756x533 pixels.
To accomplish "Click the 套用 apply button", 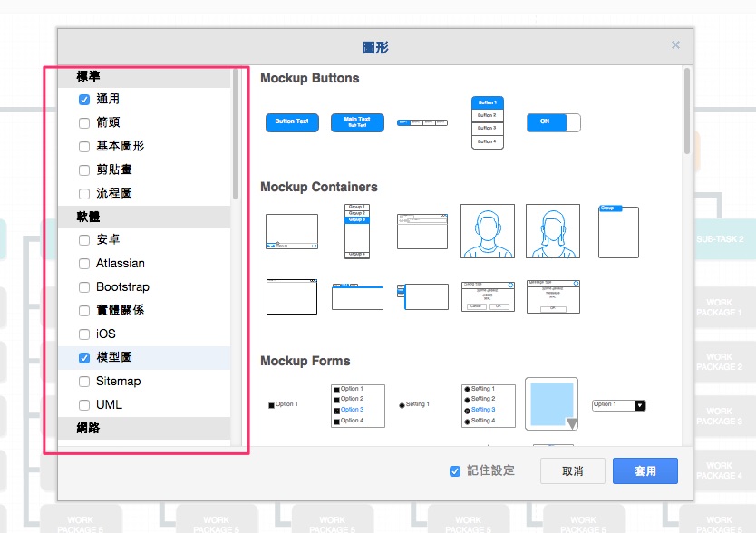I will coord(645,471).
